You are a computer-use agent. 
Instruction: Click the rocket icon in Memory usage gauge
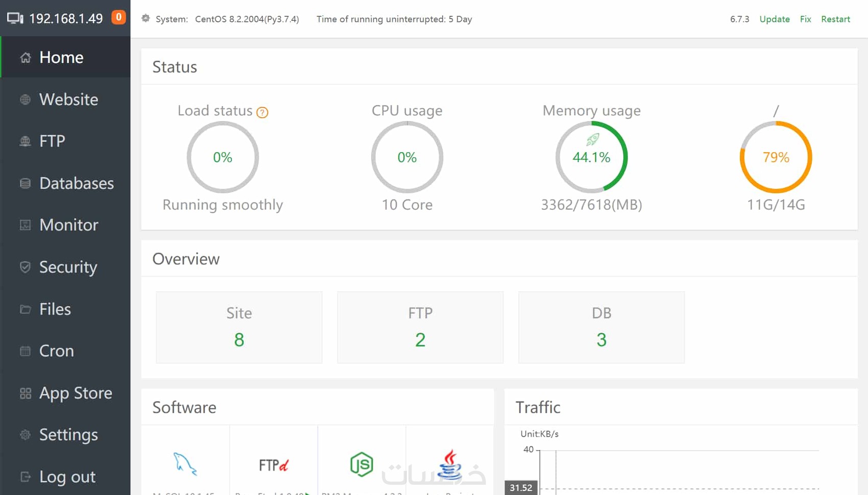pyautogui.click(x=592, y=139)
